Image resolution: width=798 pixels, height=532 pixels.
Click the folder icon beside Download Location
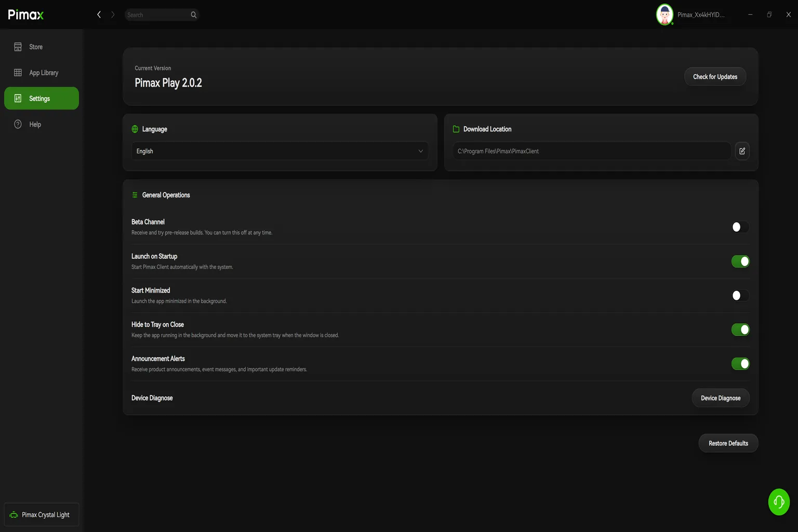click(x=456, y=129)
